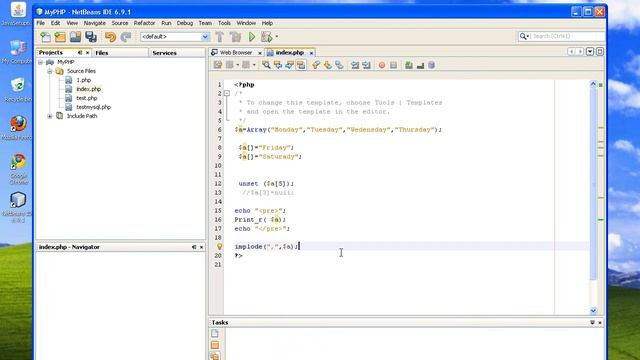Collapse the Source Files folder

[x=49, y=71]
